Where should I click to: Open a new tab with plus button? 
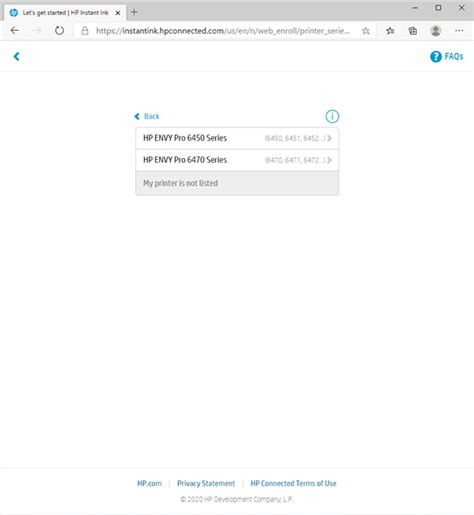click(x=134, y=12)
